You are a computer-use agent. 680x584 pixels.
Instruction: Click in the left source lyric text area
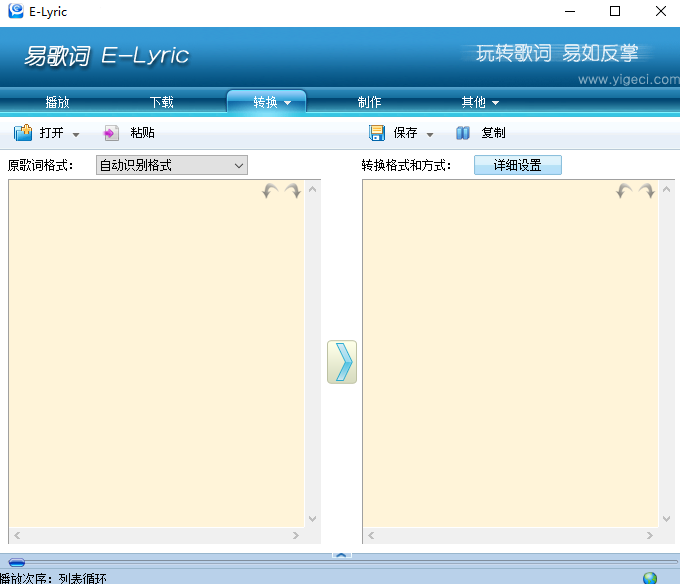pyautogui.click(x=156, y=353)
